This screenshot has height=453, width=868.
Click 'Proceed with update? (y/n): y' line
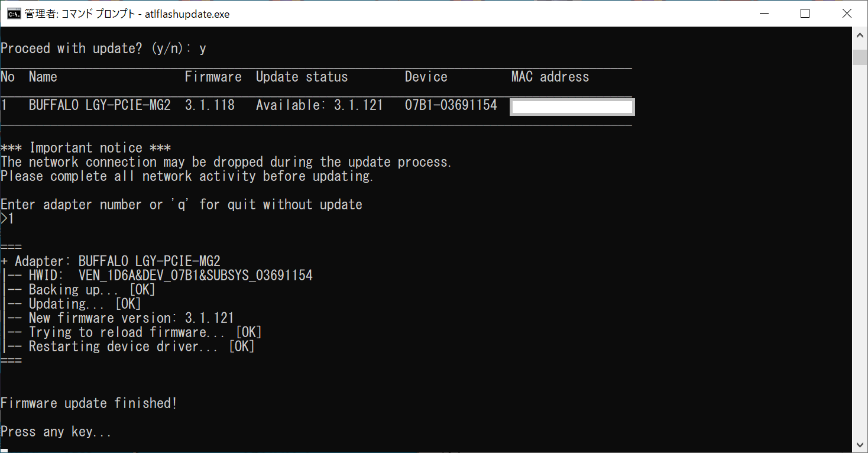coord(103,48)
